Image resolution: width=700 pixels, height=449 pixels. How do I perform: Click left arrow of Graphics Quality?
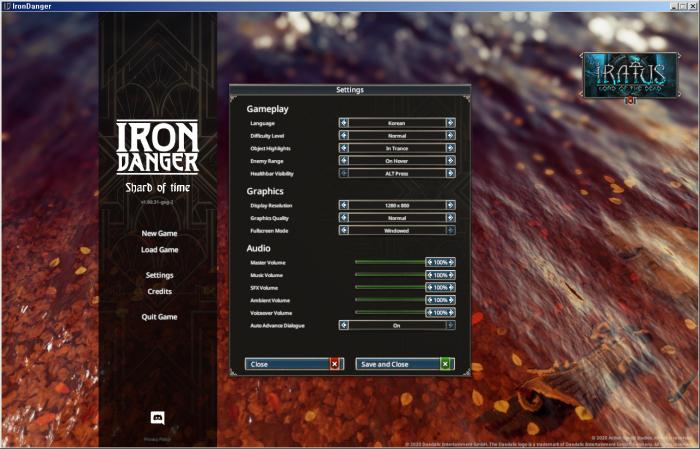[344, 218]
